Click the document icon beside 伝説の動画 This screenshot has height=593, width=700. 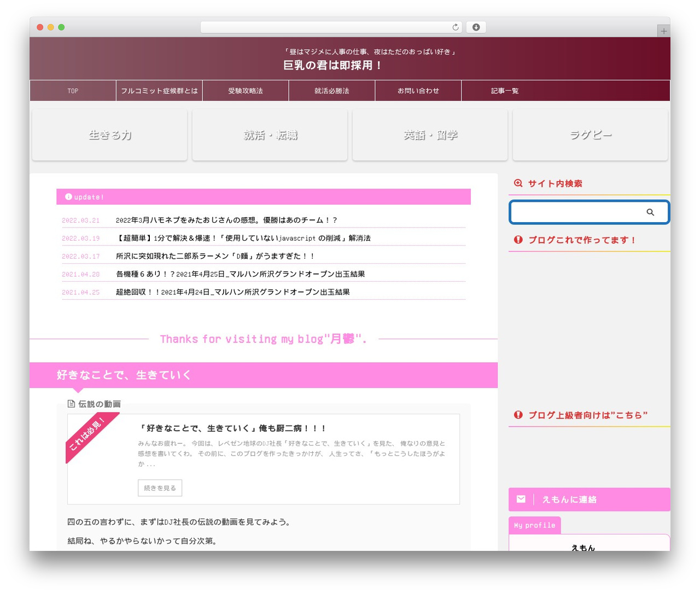[x=71, y=404]
